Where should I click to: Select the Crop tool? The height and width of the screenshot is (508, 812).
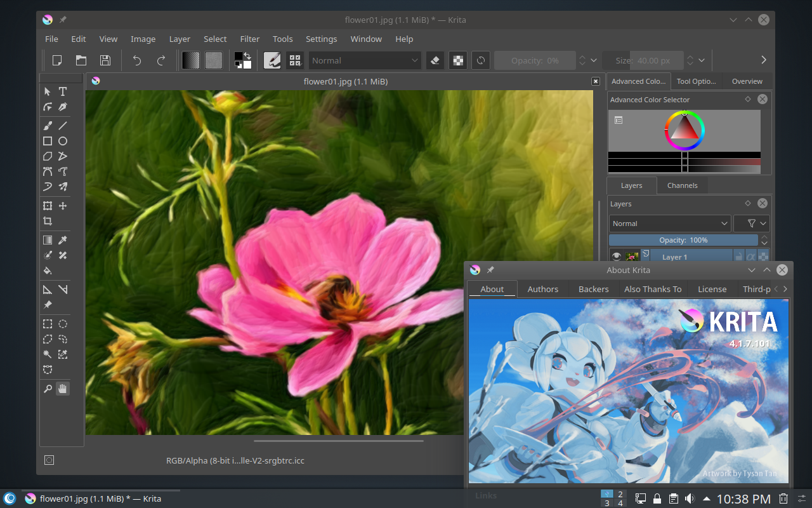[48, 221]
